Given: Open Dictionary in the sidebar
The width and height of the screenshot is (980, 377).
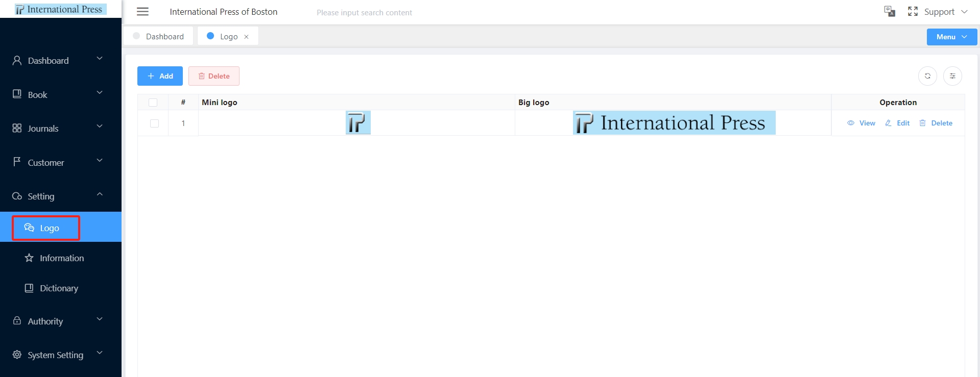Looking at the screenshot, I should pos(61,288).
